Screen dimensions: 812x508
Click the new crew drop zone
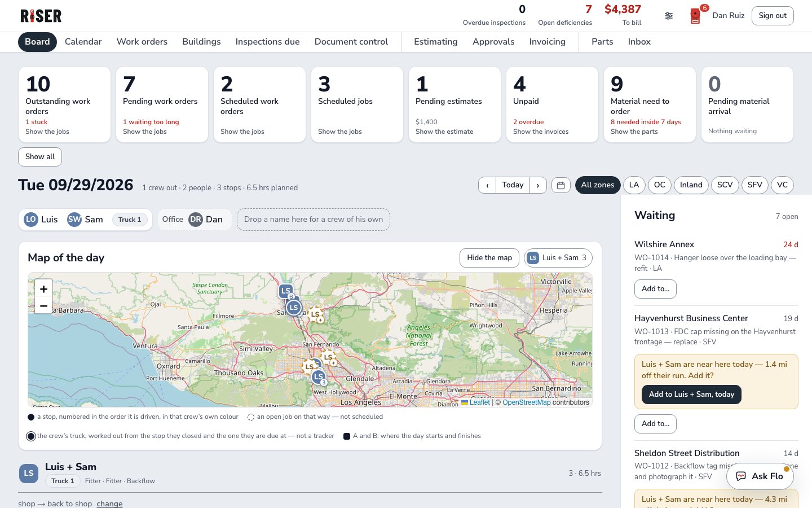point(314,220)
